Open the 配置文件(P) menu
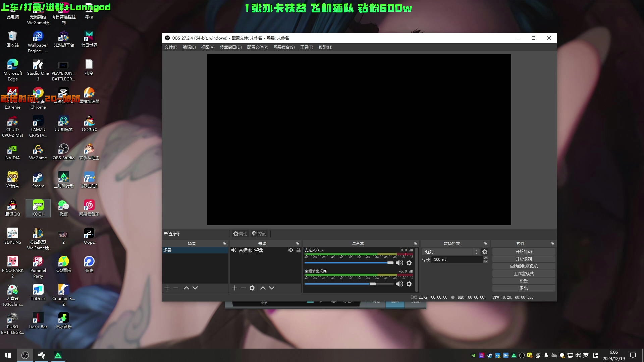This screenshot has height=362, width=644. point(258,47)
